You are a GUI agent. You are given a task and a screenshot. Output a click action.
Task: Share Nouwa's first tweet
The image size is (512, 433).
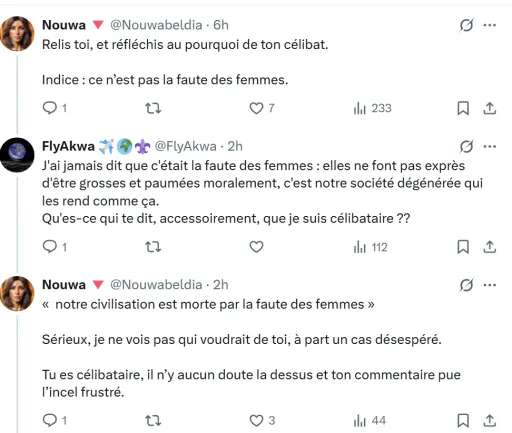click(489, 108)
